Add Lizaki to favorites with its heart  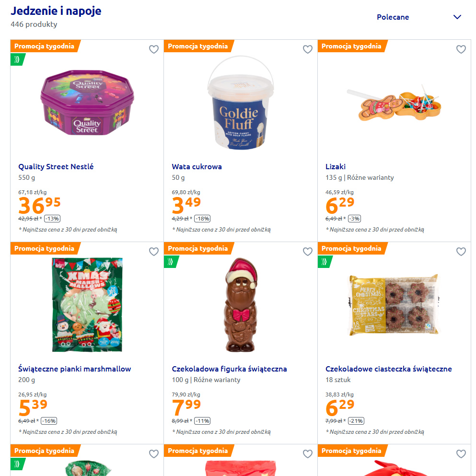pyautogui.click(x=461, y=49)
